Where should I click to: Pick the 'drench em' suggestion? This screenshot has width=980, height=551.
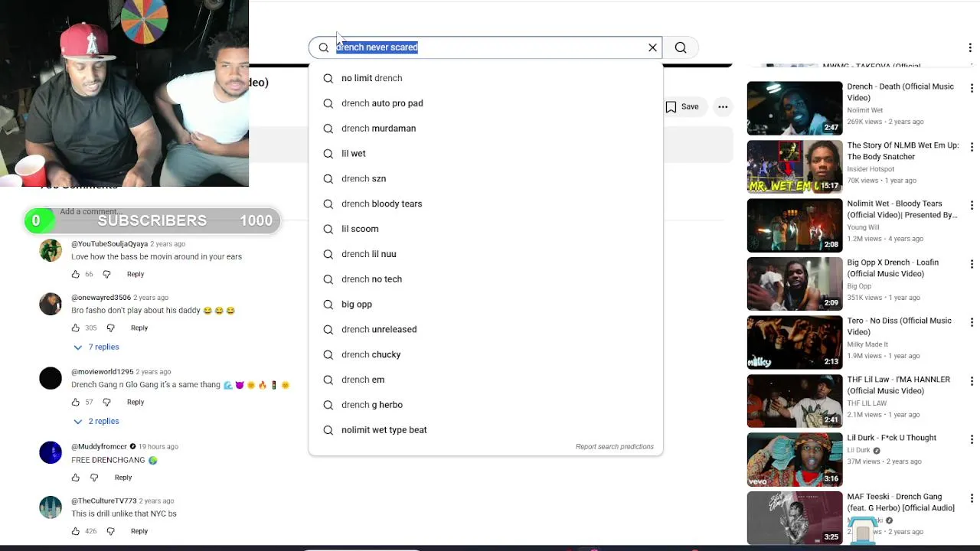[x=485, y=380]
